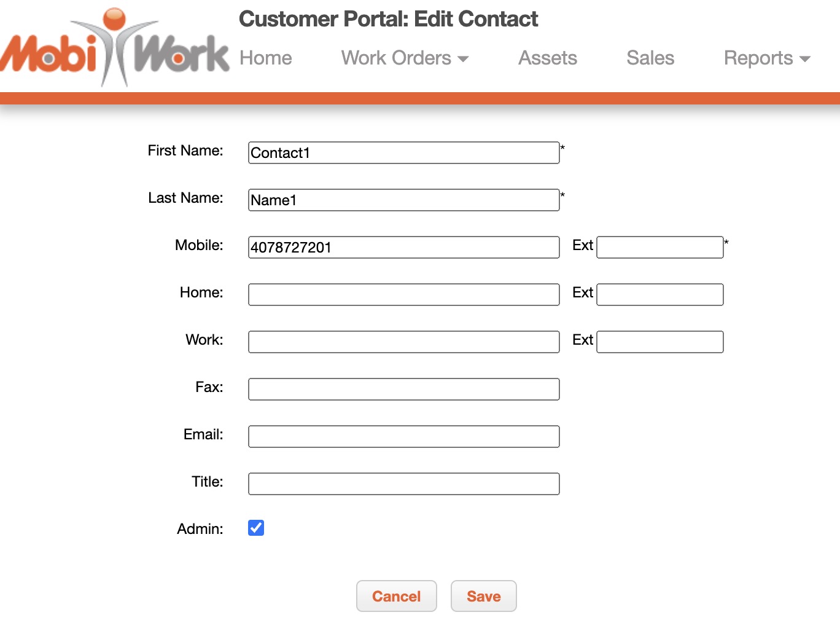840x639 pixels.
Task: Open the Home navigation item
Action: pyautogui.click(x=265, y=58)
